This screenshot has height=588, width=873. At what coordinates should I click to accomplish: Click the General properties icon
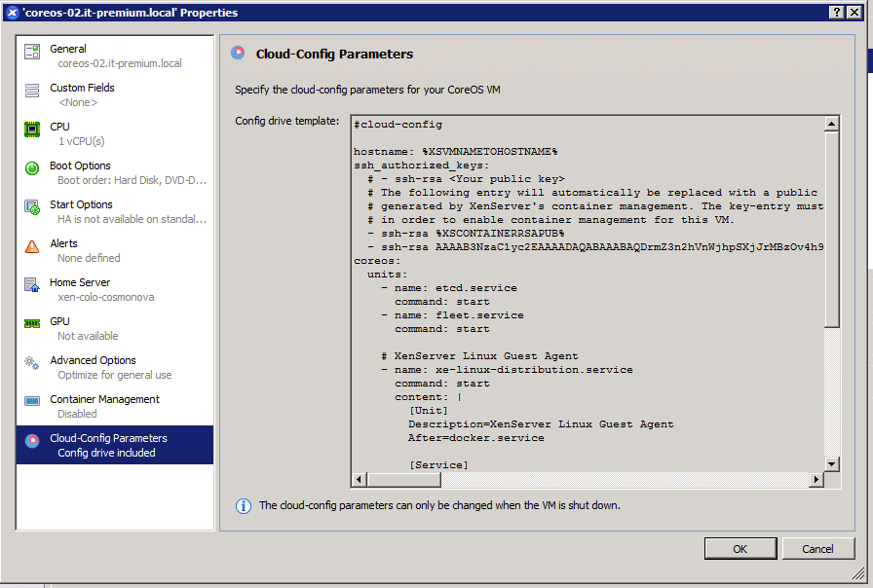coord(32,52)
